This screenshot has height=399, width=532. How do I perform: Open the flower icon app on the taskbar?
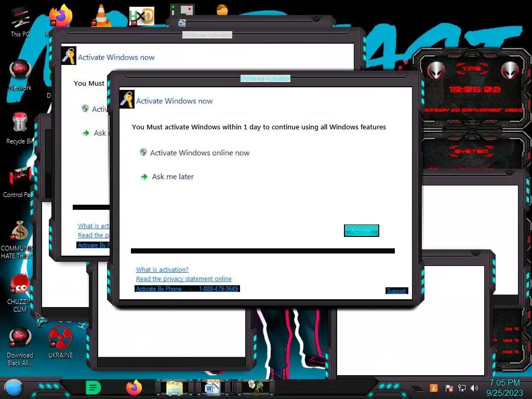(x=255, y=387)
